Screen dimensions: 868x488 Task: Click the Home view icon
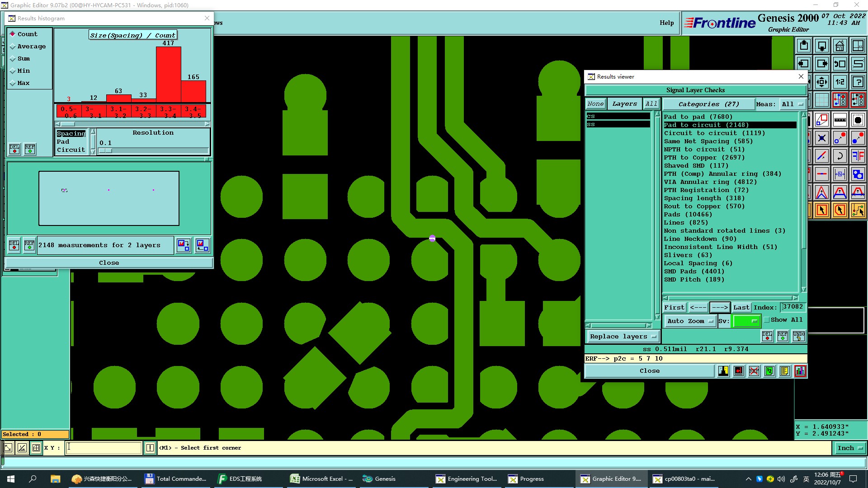pos(840,46)
